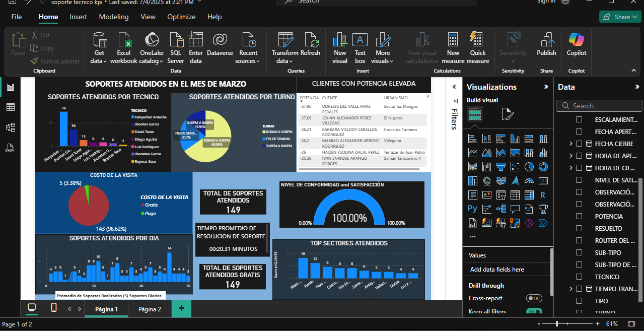
Task: Select the Pie chart visual
Action: pos(528,166)
